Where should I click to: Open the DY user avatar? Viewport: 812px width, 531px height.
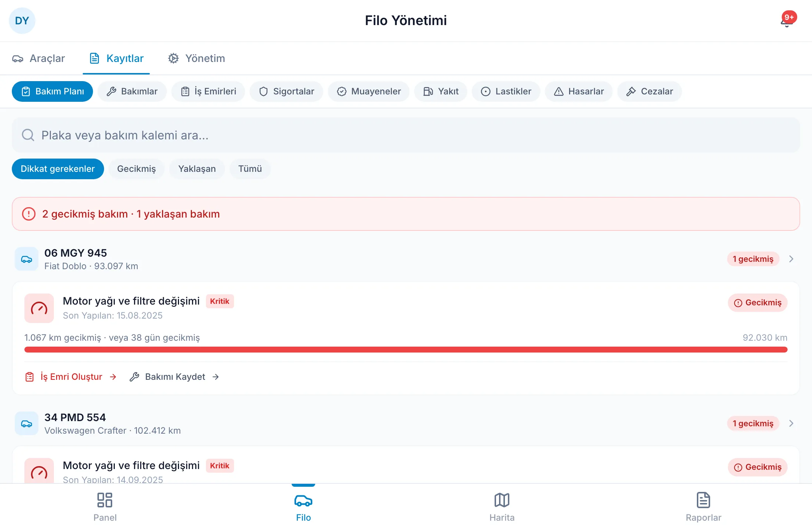22,21
